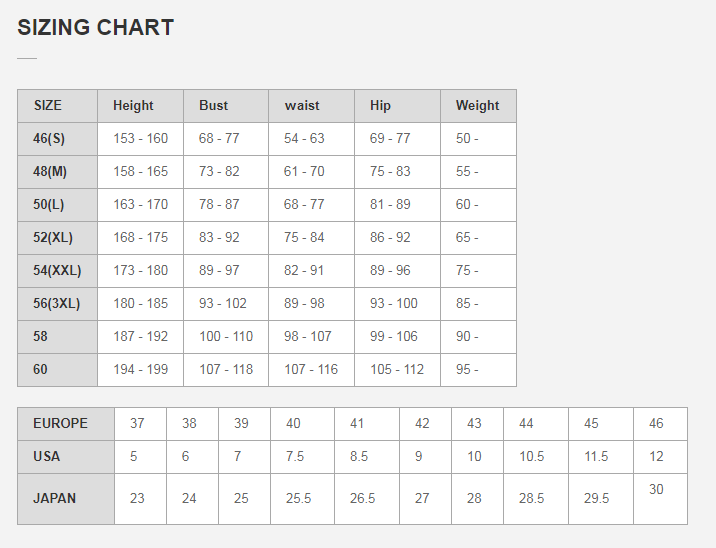Click the Height column header
Image resolution: width=716 pixels, height=548 pixels.
click(x=133, y=105)
